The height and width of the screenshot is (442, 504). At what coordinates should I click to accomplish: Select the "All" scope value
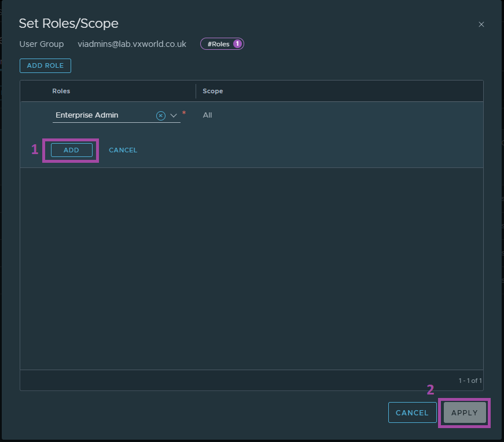pos(207,115)
